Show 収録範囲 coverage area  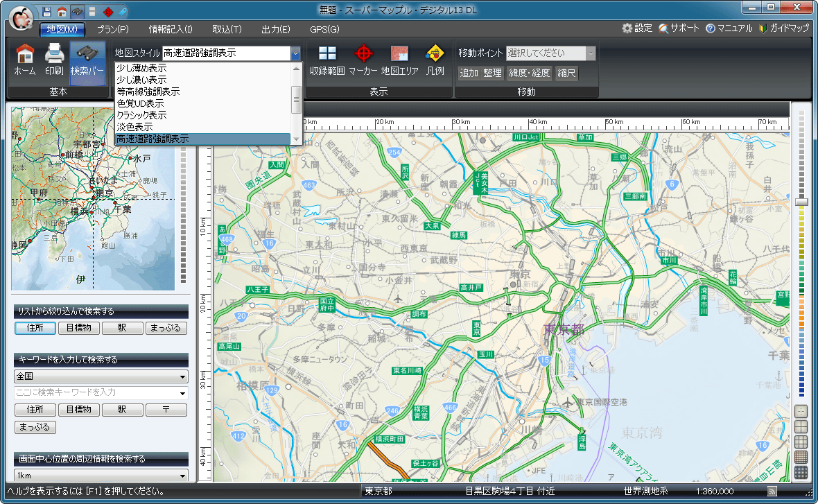(x=327, y=60)
